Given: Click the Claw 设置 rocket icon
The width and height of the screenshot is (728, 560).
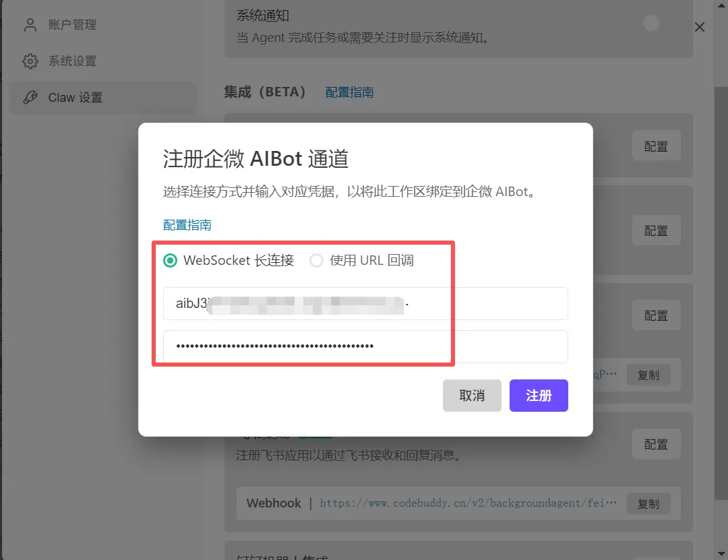Looking at the screenshot, I should point(30,98).
